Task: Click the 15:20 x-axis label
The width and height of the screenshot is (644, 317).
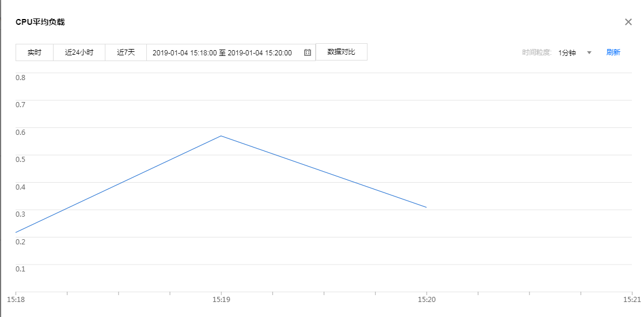Action: tap(426, 300)
